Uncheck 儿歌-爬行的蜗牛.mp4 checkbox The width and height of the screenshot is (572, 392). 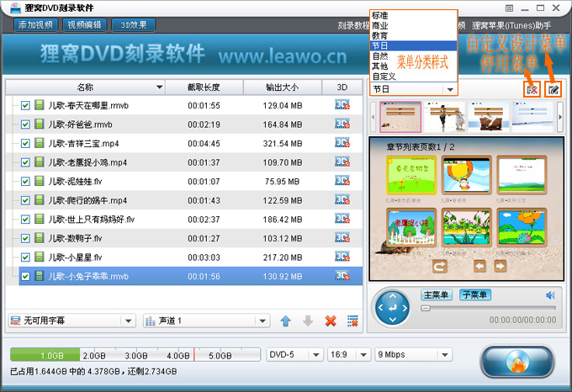25,200
